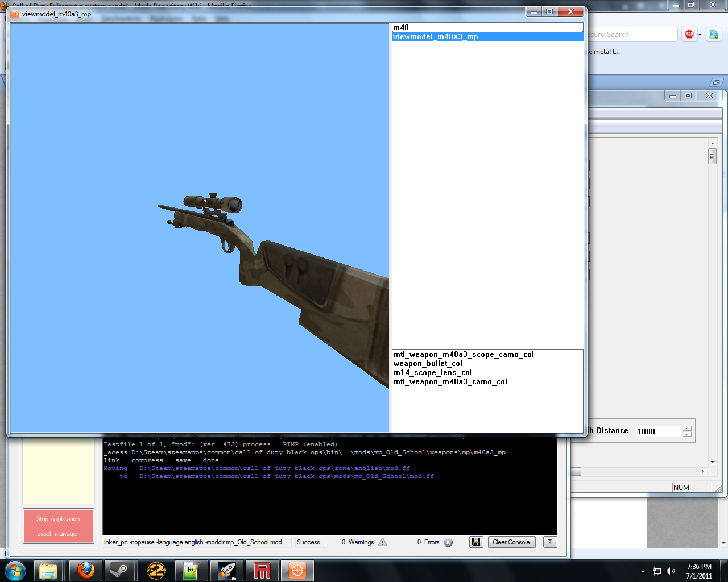
Task: Switch to Firefox from the taskbar
Action: tap(86, 570)
